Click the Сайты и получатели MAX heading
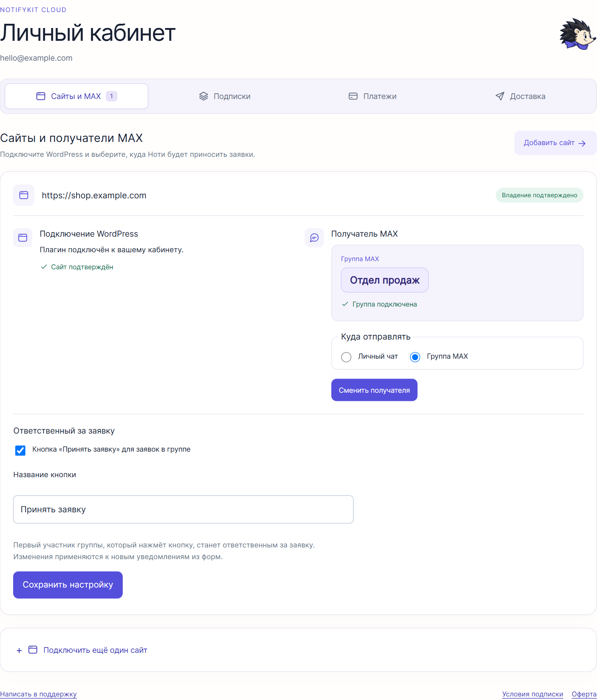597x700 pixels. pos(71,138)
